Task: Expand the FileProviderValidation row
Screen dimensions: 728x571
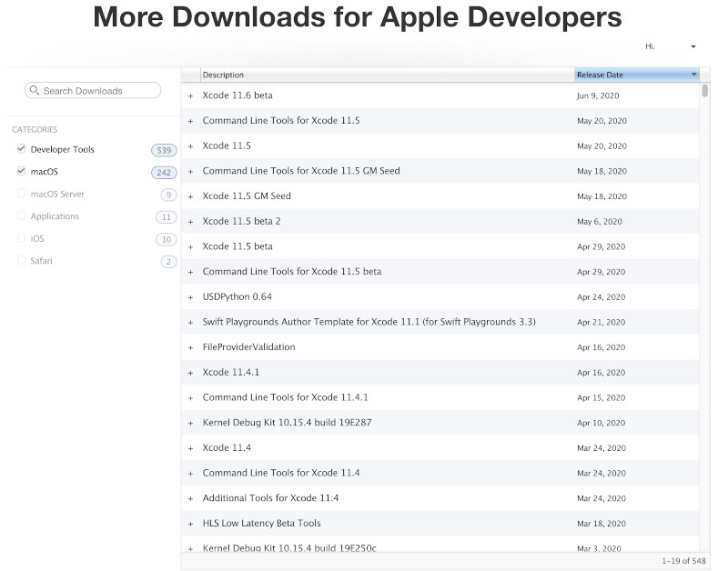Action: click(190, 347)
